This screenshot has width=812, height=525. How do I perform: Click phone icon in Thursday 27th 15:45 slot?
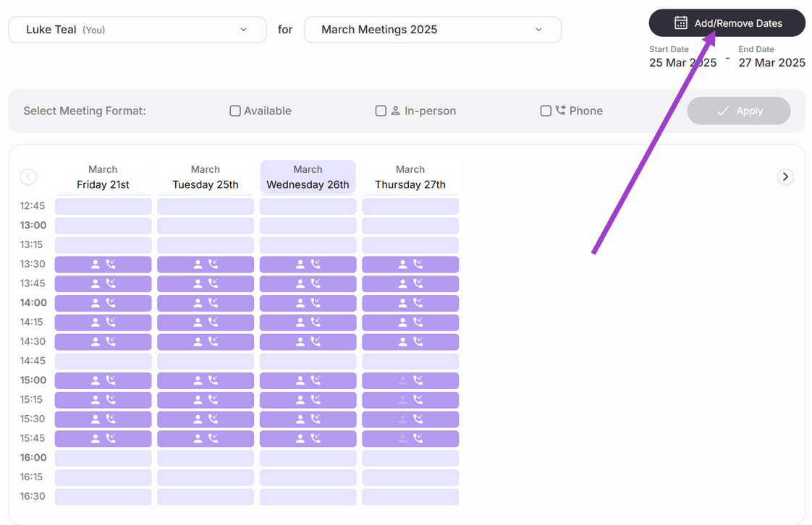(x=418, y=438)
